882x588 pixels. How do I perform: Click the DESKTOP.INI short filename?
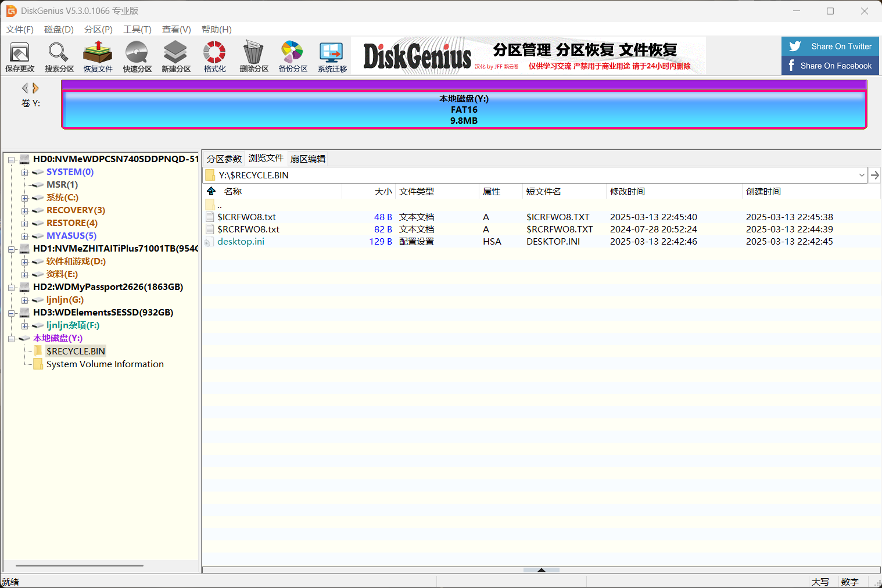(x=553, y=241)
